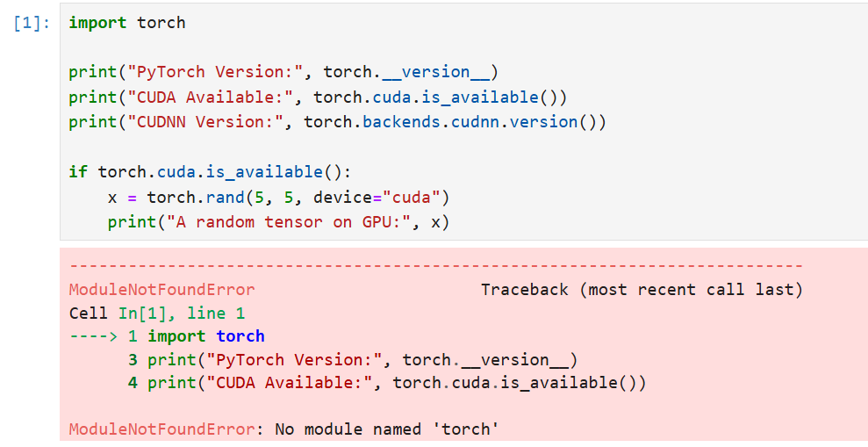
Task: Place cursor on the "PyTorch Version:" print line in the code cell
Action: [283, 72]
